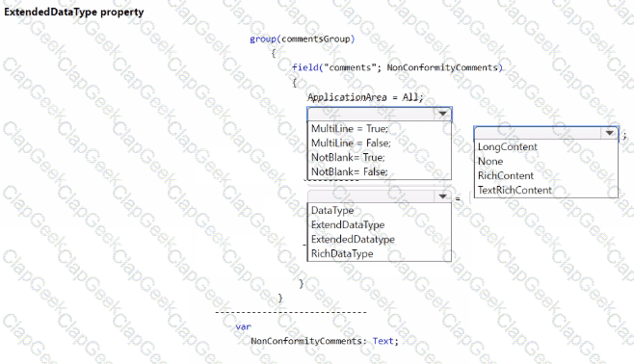Choose "NotBlank= True;" from list
The height and width of the screenshot is (364, 634).
click(348, 158)
